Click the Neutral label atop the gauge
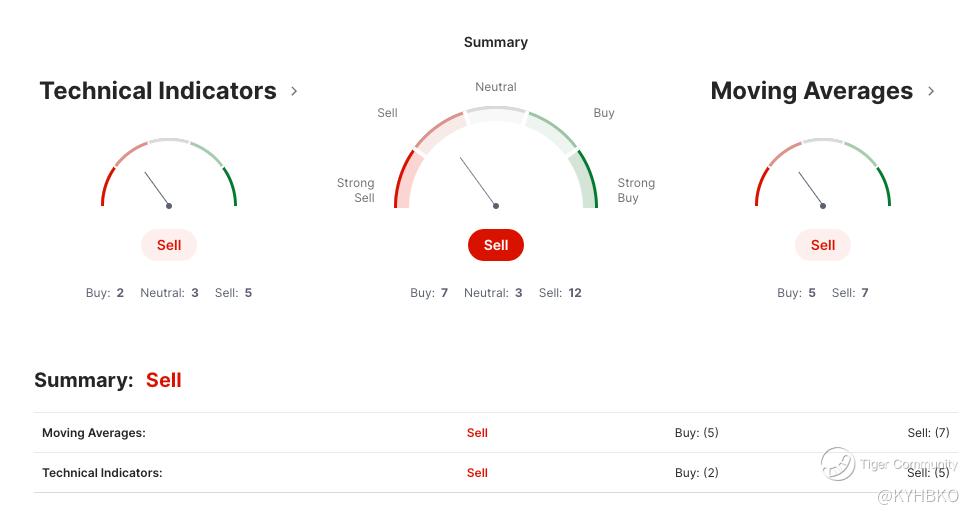 (496, 87)
